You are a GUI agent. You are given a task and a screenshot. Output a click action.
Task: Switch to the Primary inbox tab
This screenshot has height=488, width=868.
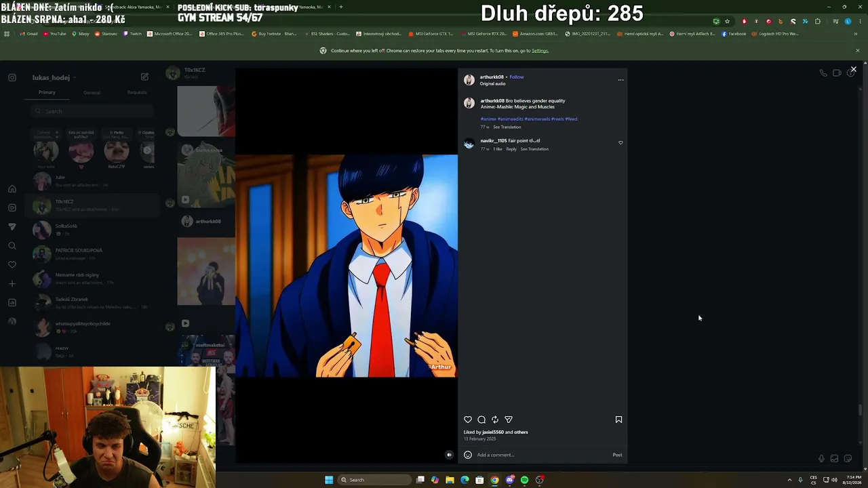click(x=47, y=92)
